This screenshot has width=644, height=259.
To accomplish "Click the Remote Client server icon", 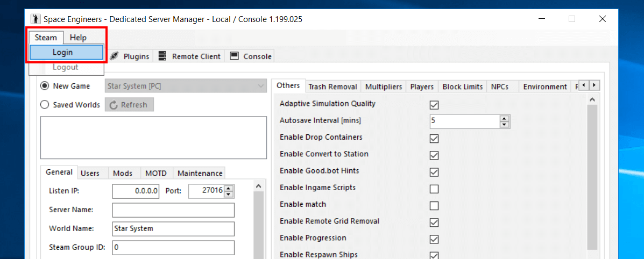I will pyautogui.click(x=162, y=56).
